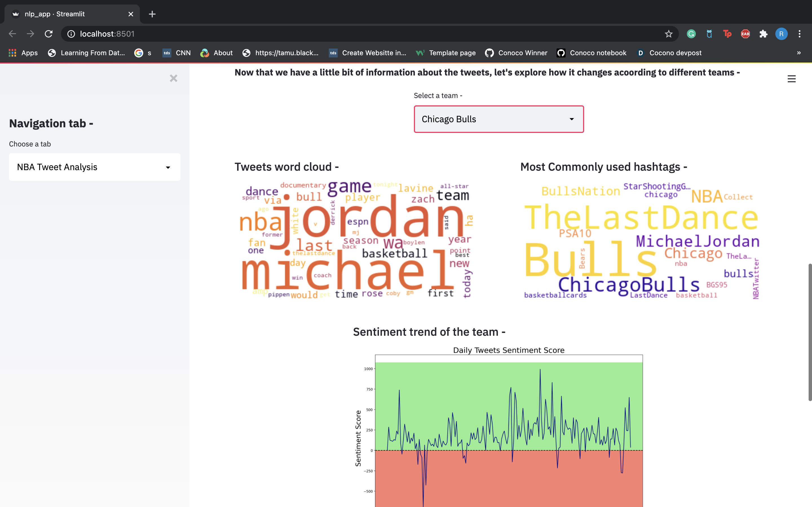Click the page vertical scrollbar thumb
Image resolution: width=812 pixels, height=507 pixels.
pos(810,332)
